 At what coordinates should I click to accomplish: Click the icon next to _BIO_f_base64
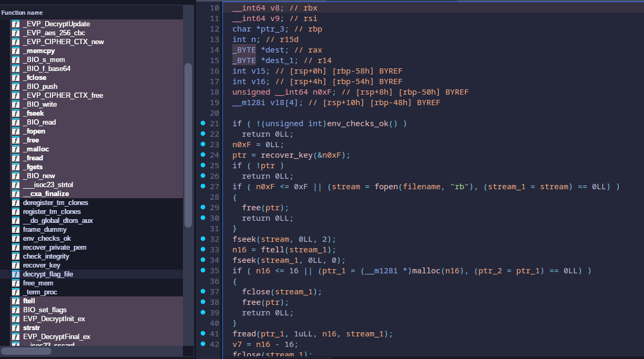pos(16,69)
